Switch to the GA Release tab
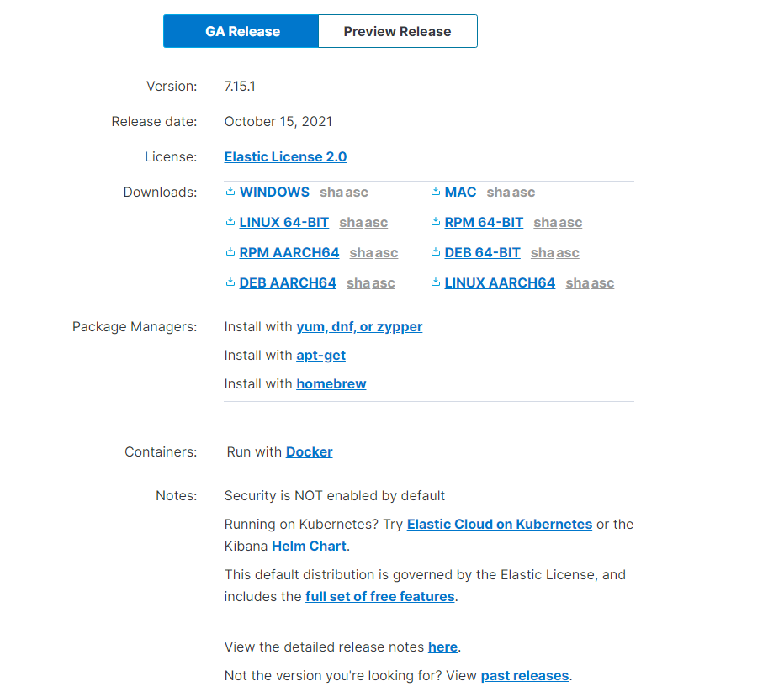Image resolution: width=784 pixels, height=697 pixels. coord(241,31)
